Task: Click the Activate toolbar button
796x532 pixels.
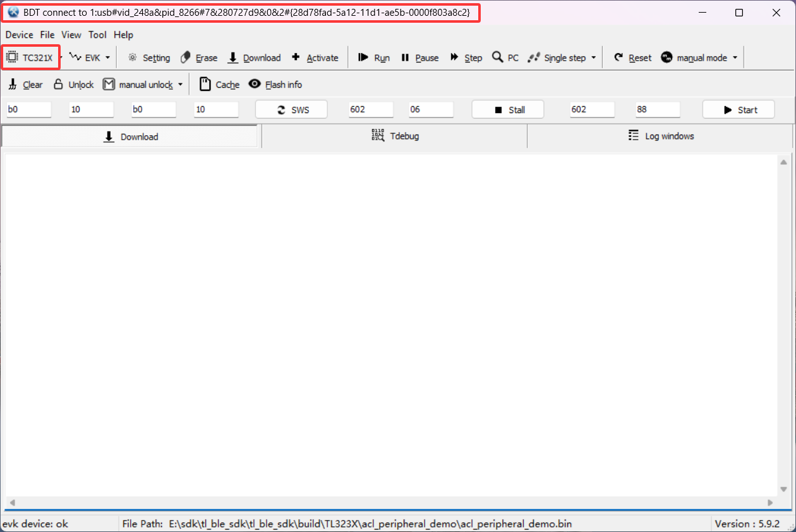Action: tap(315, 57)
